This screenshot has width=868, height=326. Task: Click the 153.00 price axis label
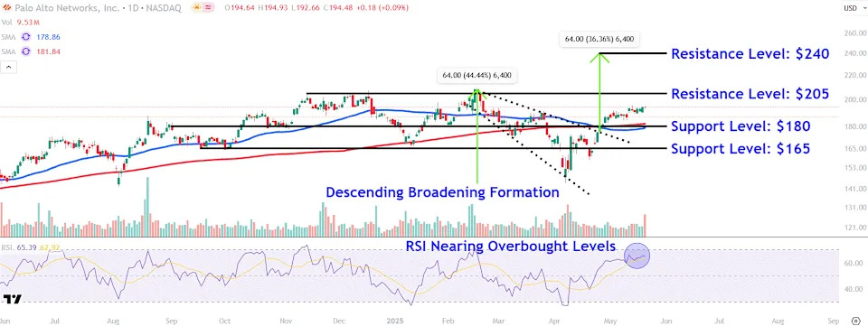click(x=855, y=167)
